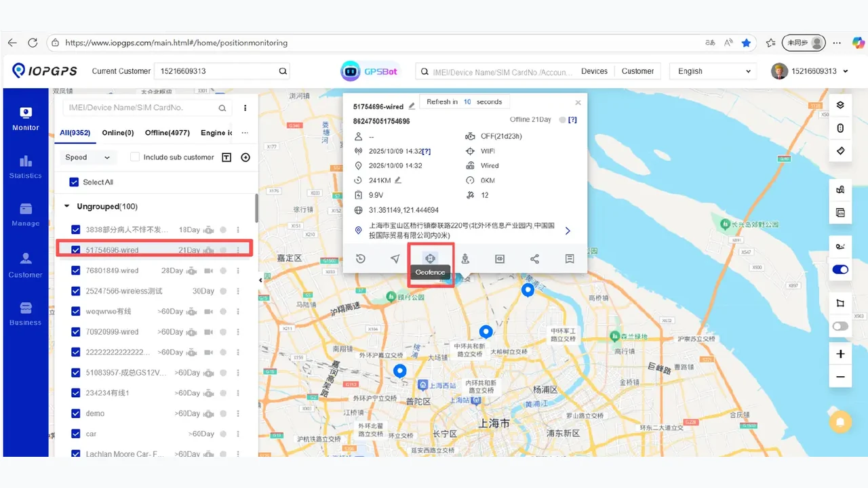
Task: Open street view person icon in popup
Action: point(465,258)
